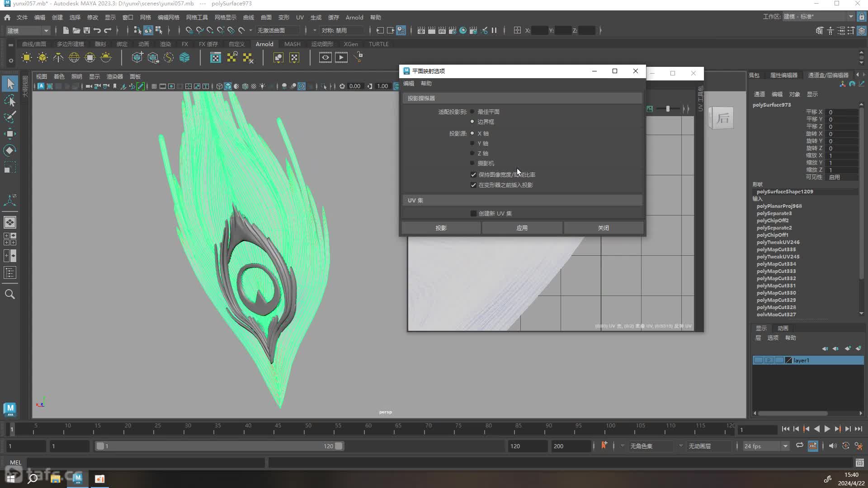This screenshot has width=868, height=488.
Task: Click the 平移 X value field
Action: 841,112
